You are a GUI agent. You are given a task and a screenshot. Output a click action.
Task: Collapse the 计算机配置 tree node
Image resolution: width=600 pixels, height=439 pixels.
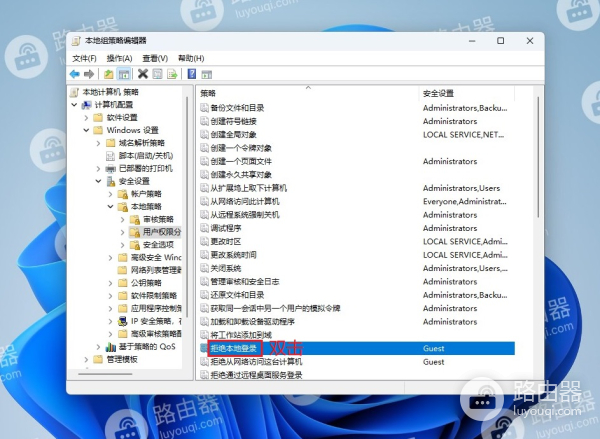click(x=74, y=104)
